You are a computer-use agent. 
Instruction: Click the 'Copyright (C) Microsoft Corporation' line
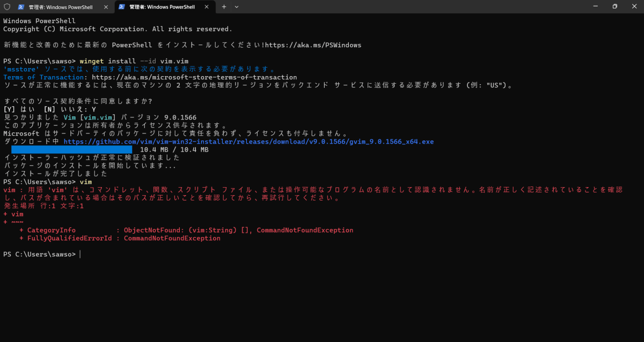[118, 29]
